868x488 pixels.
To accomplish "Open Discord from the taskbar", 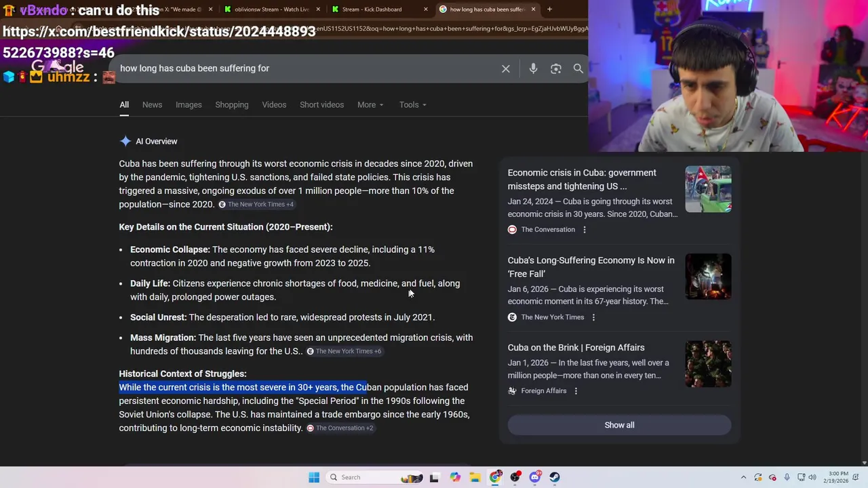I will tap(535, 477).
